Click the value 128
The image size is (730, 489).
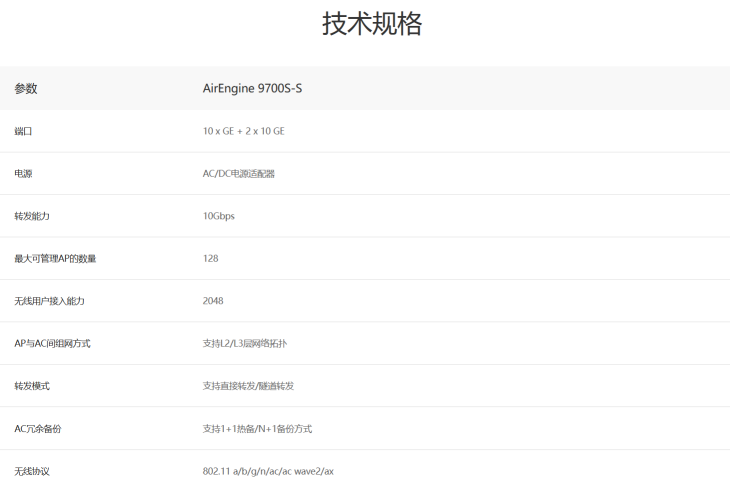[x=210, y=258]
